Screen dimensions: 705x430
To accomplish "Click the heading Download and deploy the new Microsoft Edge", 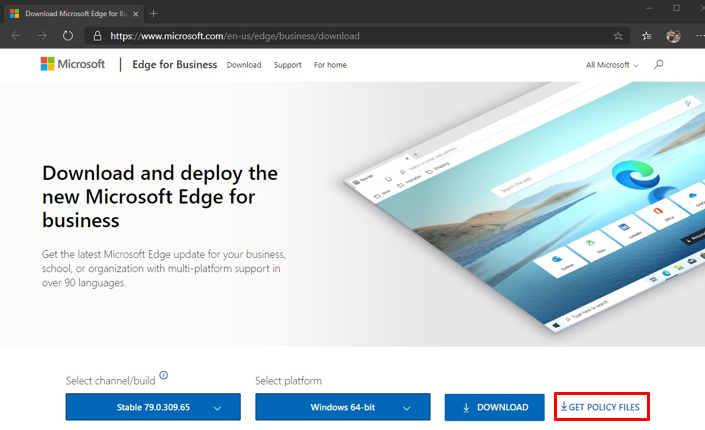I will (160, 197).
